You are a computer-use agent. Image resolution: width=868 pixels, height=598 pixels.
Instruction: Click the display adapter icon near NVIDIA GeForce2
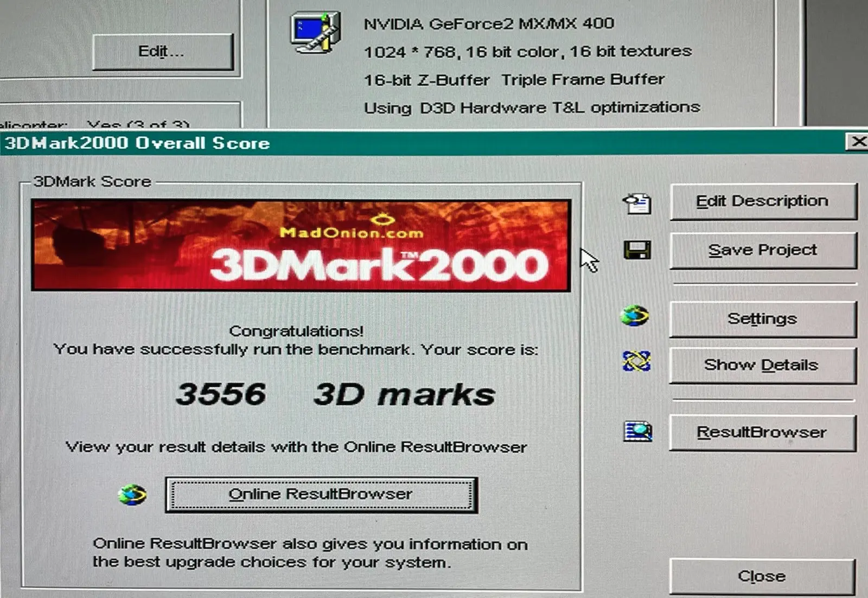pyautogui.click(x=316, y=33)
